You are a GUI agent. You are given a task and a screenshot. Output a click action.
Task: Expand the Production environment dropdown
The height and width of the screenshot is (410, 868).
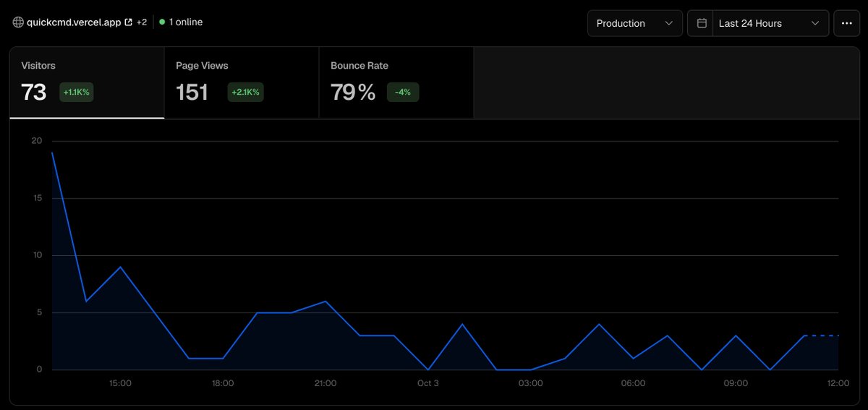(635, 23)
